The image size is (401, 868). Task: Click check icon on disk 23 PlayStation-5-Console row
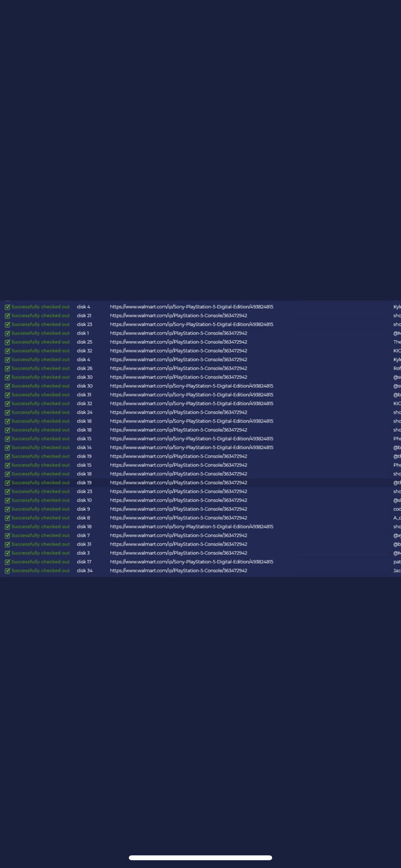coord(7,492)
